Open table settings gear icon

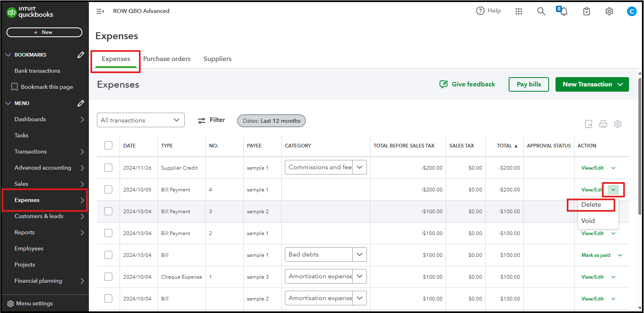(x=618, y=124)
